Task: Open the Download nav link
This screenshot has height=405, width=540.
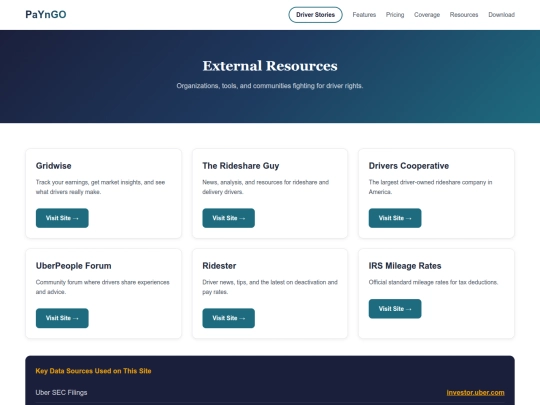Action: click(x=501, y=15)
